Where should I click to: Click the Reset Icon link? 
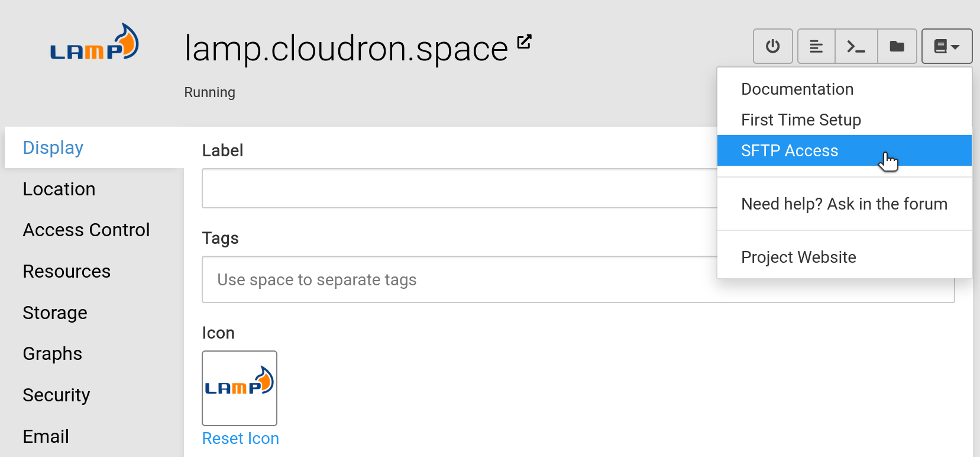pos(240,439)
